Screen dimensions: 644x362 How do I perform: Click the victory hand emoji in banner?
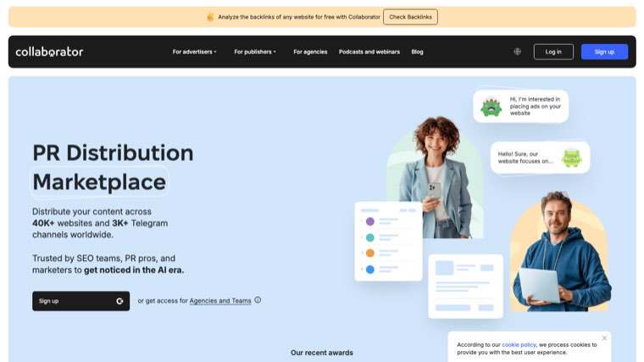coord(210,17)
